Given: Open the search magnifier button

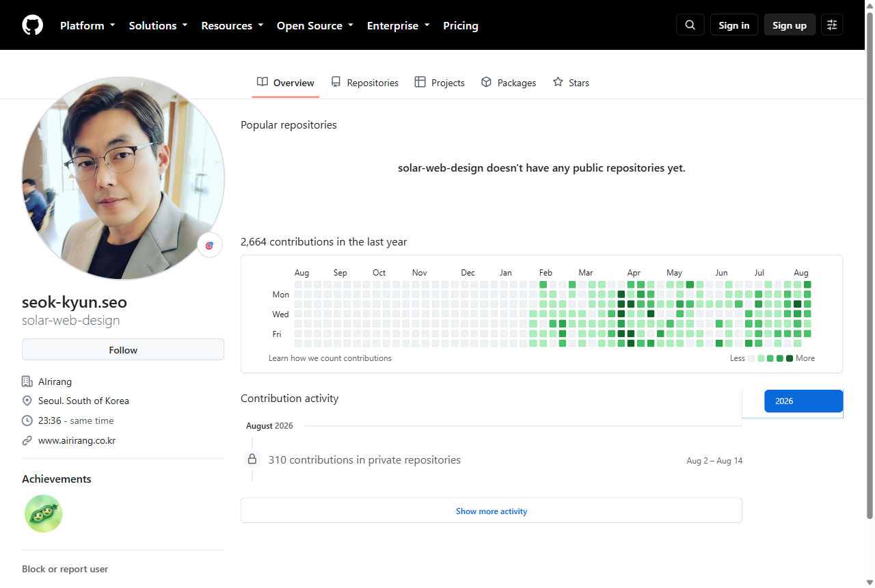Looking at the screenshot, I should click(x=690, y=25).
